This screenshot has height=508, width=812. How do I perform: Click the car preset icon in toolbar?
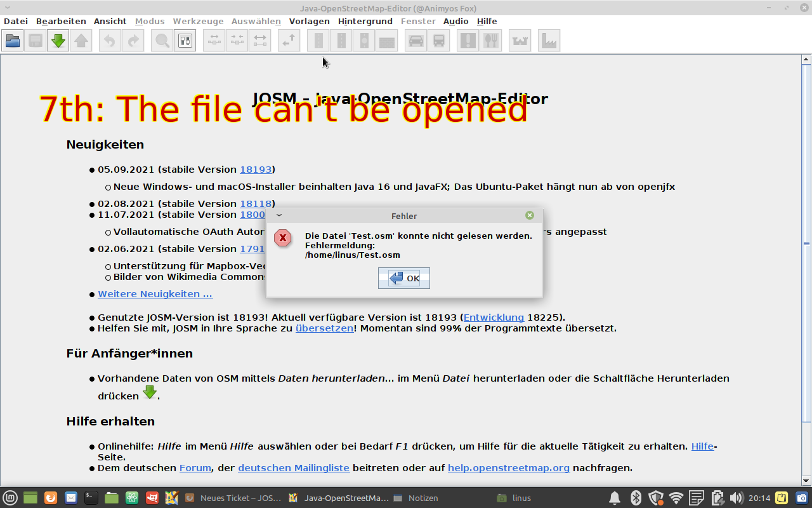(x=416, y=41)
